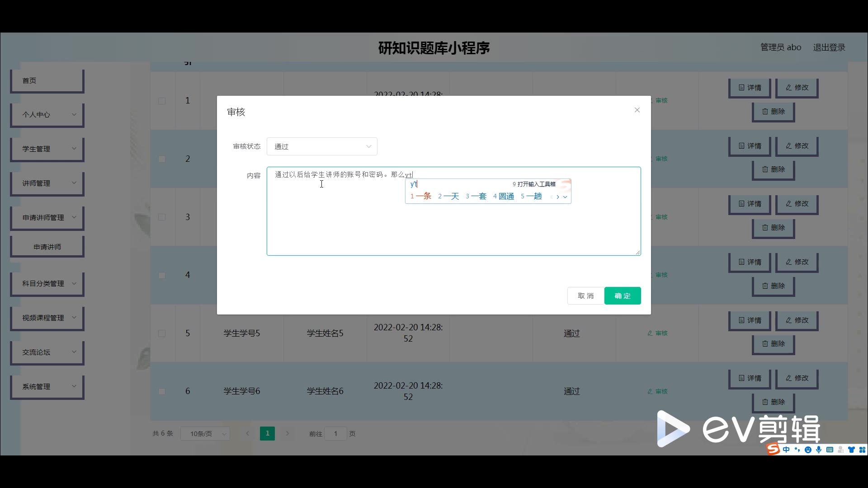Toggle Sogou IME Chinese/English 中 icon

click(x=786, y=450)
